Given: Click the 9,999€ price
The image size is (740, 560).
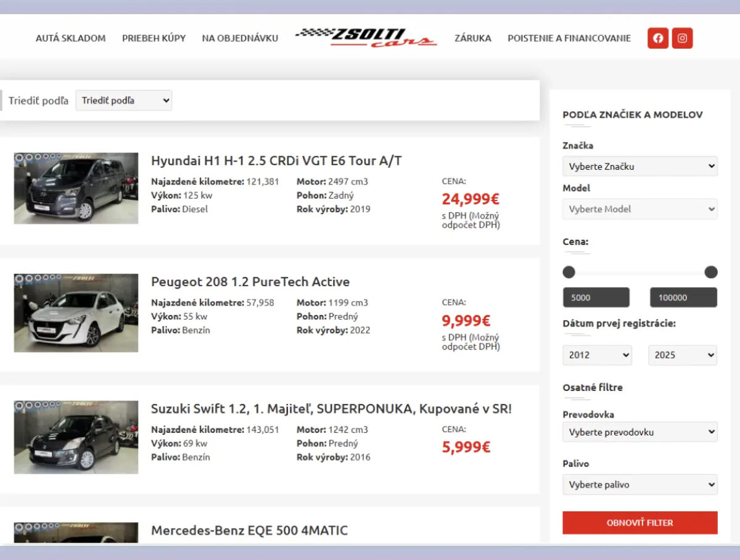Looking at the screenshot, I should tap(466, 321).
